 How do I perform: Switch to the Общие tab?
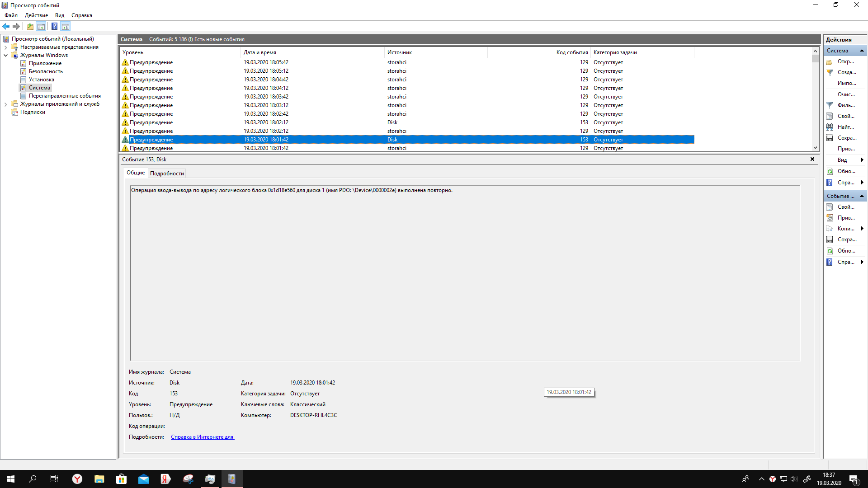(x=136, y=173)
